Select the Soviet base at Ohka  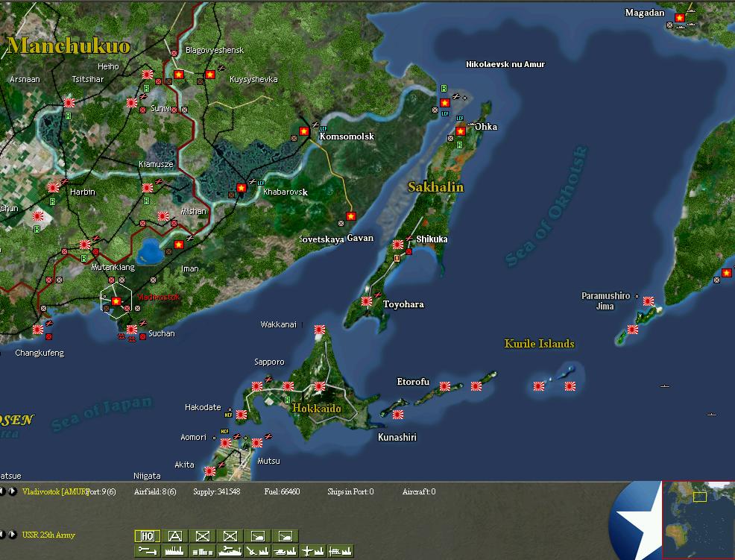(461, 130)
